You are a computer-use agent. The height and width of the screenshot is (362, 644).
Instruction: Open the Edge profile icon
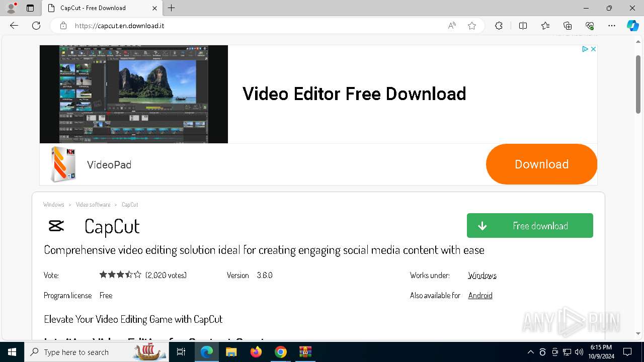pyautogui.click(x=11, y=8)
